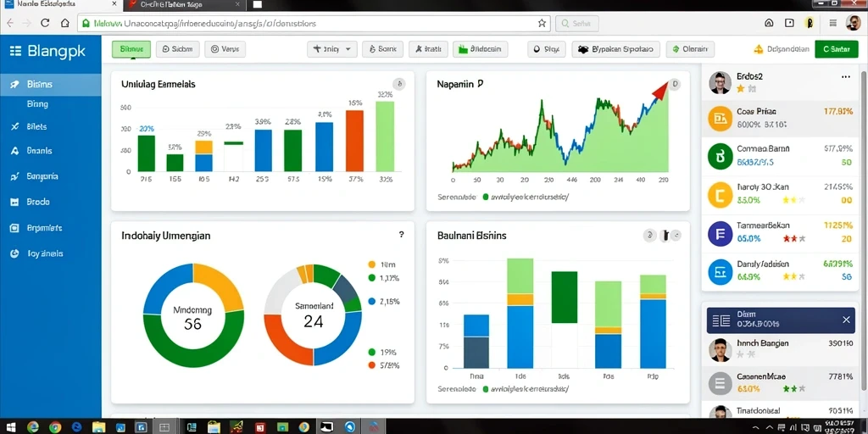This screenshot has width=868, height=434.
Task: Click the green Comnea Bamn circle icon
Action: pos(721,157)
